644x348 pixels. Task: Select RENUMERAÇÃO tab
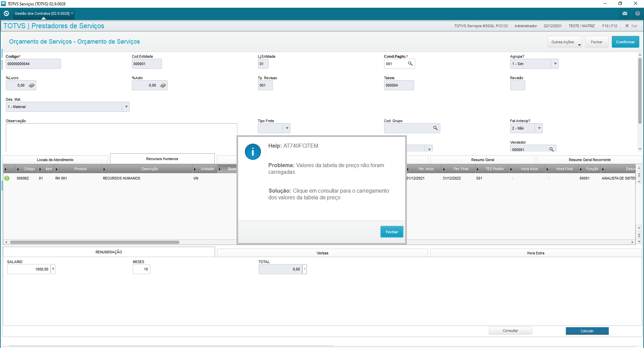[109, 252]
